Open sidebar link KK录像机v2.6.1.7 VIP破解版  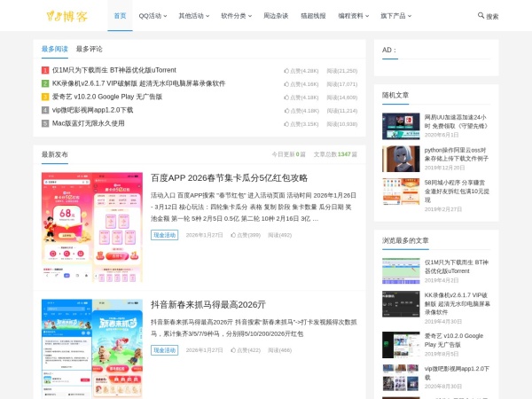tap(457, 303)
